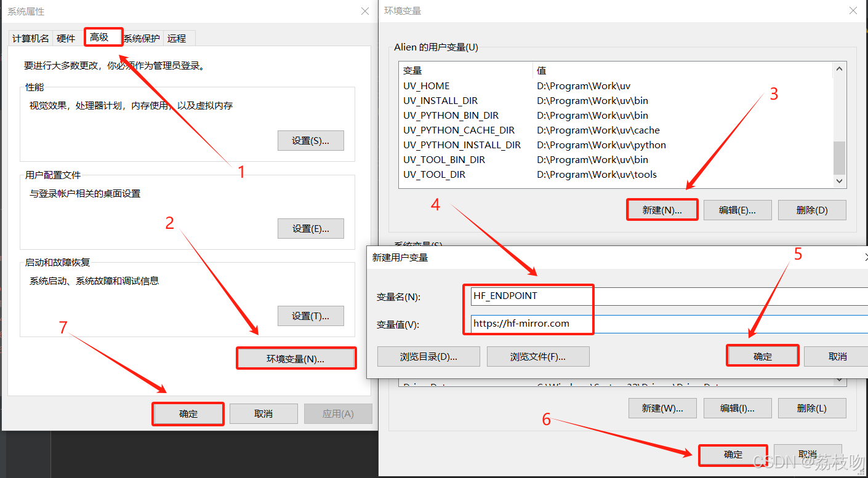Click the 值 column header
The image size is (868, 478).
click(x=682, y=71)
